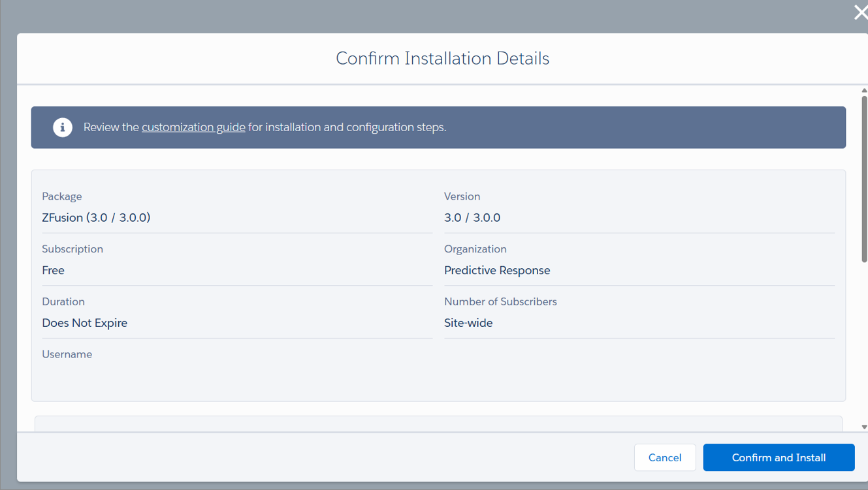Click the vertical scrollbar thumb
The height and width of the screenshot is (490, 868).
tap(864, 179)
